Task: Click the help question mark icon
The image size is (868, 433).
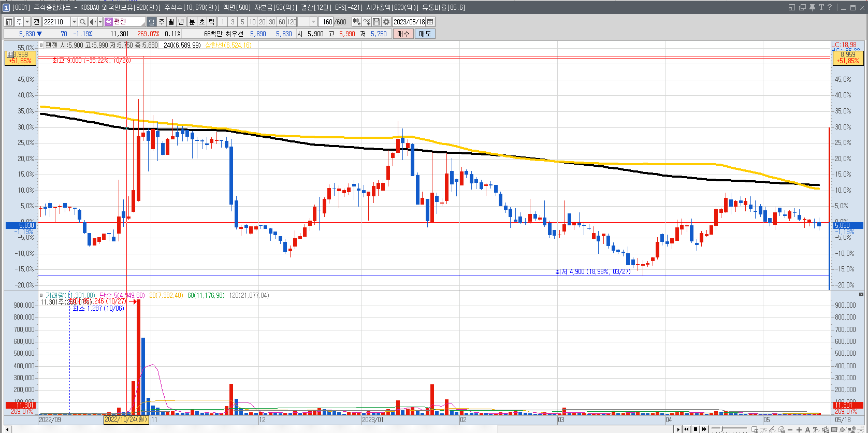Action: (x=830, y=7)
